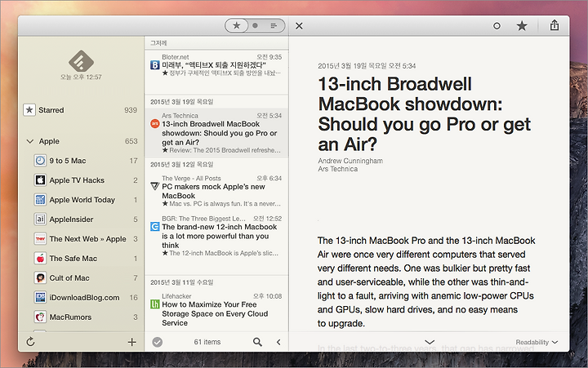This screenshot has width=588, height=368.
Task: Select the 13-inch Broadwell MacBook article
Action: (x=216, y=133)
